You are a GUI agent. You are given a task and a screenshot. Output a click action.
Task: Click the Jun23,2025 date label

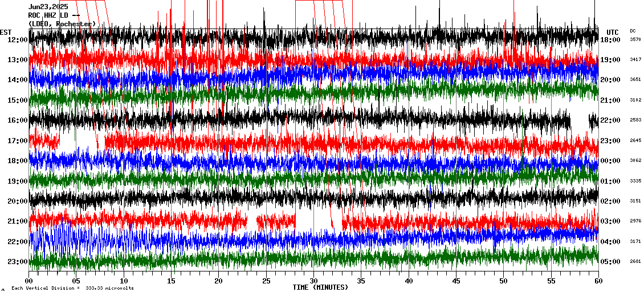point(47,7)
